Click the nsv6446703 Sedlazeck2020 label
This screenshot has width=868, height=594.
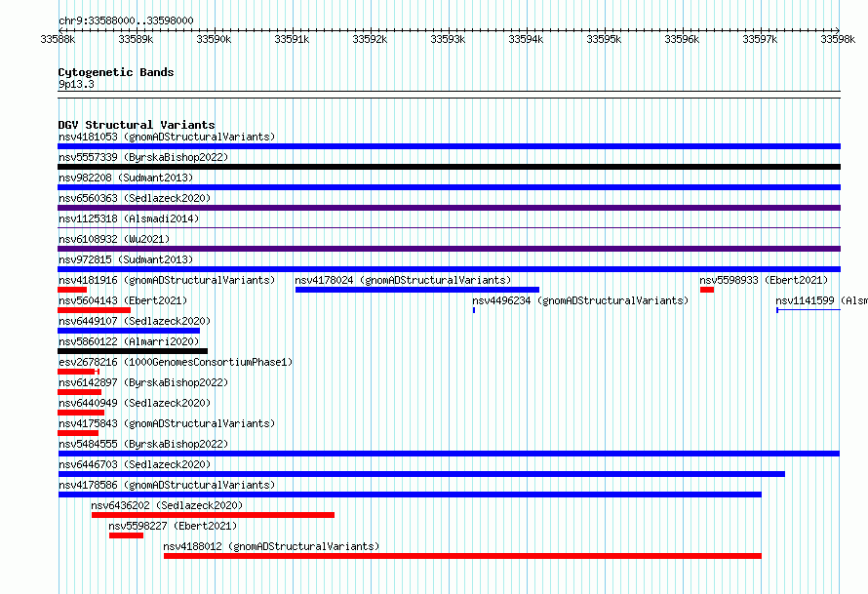[x=135, y=464]
